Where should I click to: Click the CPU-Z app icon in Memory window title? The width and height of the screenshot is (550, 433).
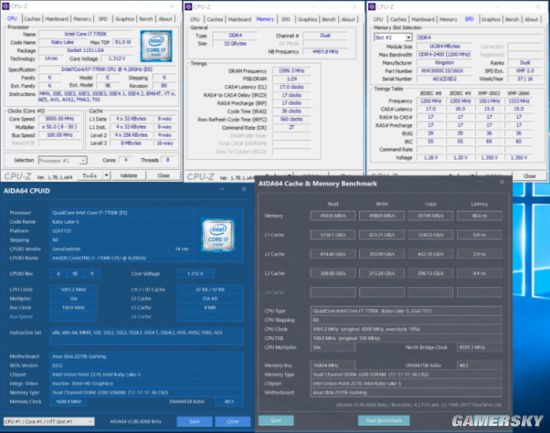(188, 7)
